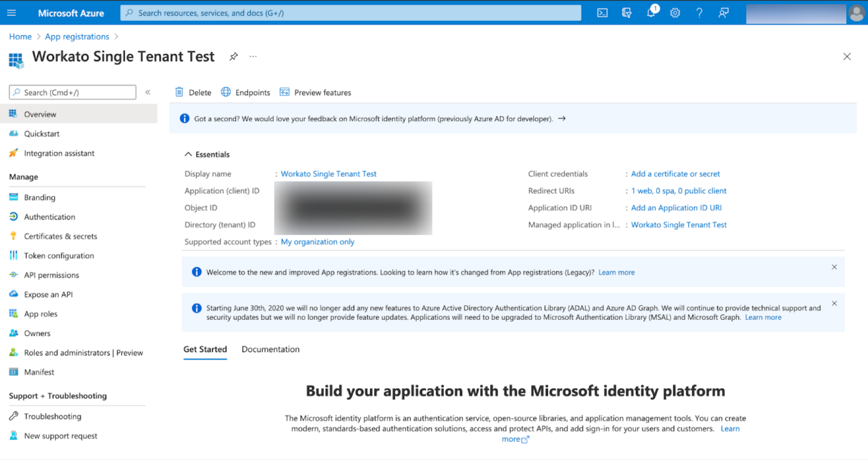Open the App roles section
The height and width of the screenshot is (461, 868).
[x=40, y=313]
